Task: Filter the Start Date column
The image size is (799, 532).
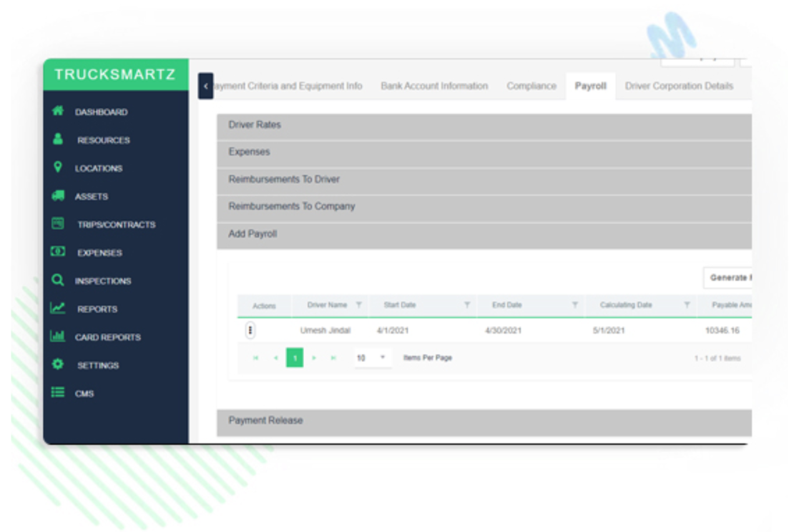Action: click(x=467, y=305)
